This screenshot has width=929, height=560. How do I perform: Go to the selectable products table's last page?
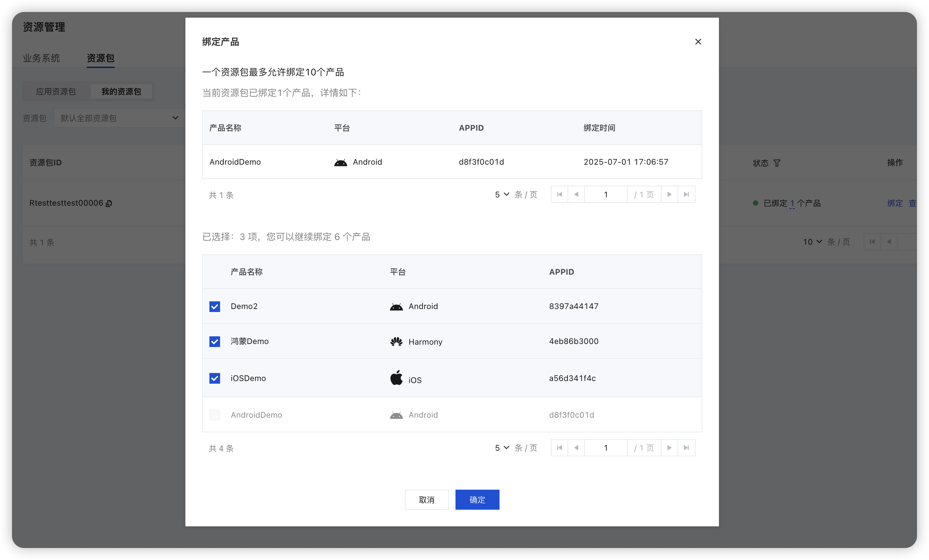686,448
